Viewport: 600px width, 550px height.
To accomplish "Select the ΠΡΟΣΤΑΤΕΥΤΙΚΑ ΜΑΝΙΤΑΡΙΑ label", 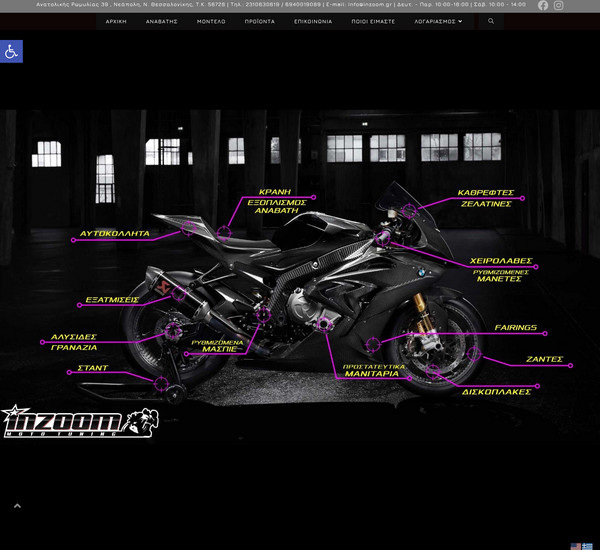I will coord(373,370).
